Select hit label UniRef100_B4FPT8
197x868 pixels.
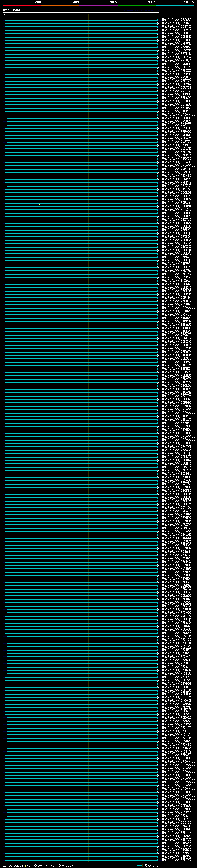coord(176,111)
